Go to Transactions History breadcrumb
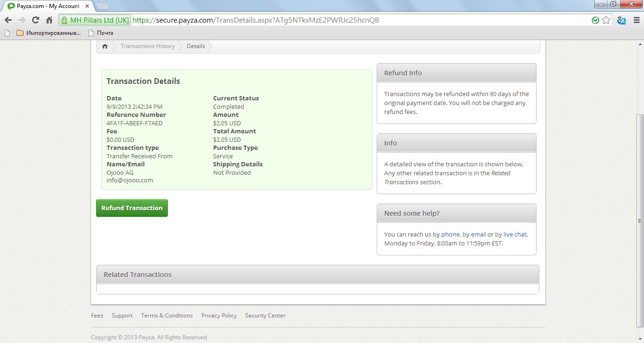This screenshot has width=644, height=343. [x=148, y=46]
